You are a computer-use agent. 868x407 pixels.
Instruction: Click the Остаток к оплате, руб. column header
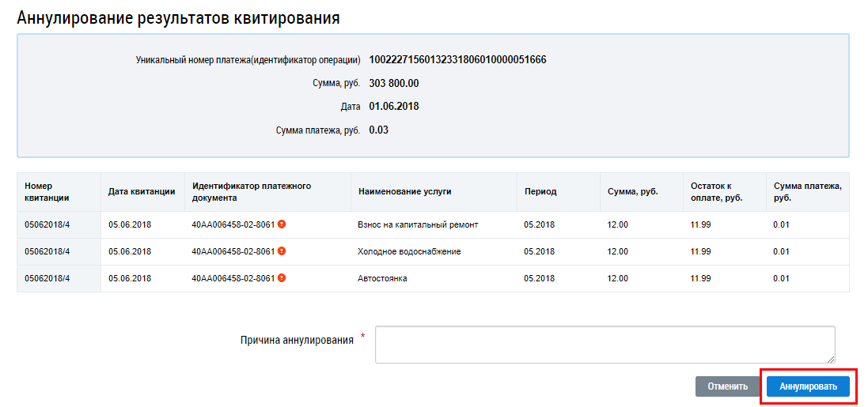(x=716, y=191)
